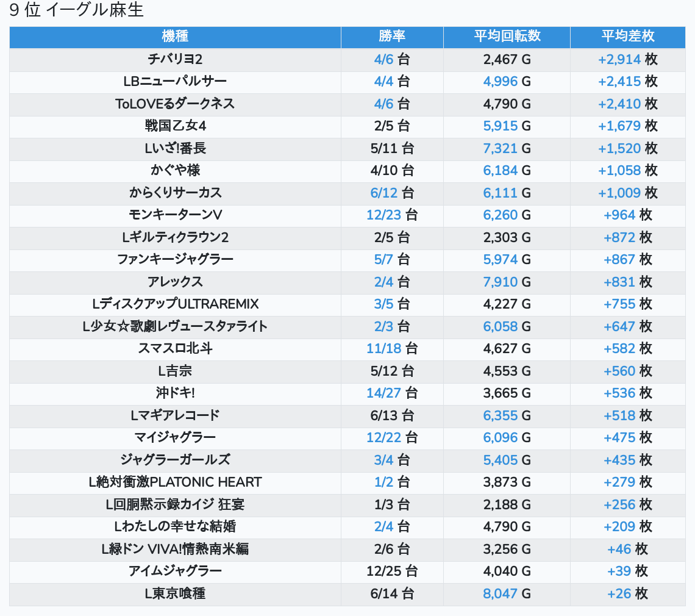Select the L東京喰種 machine name
Image resolution: width=695 pixels, height=616 pixels.
coord(175,594)
